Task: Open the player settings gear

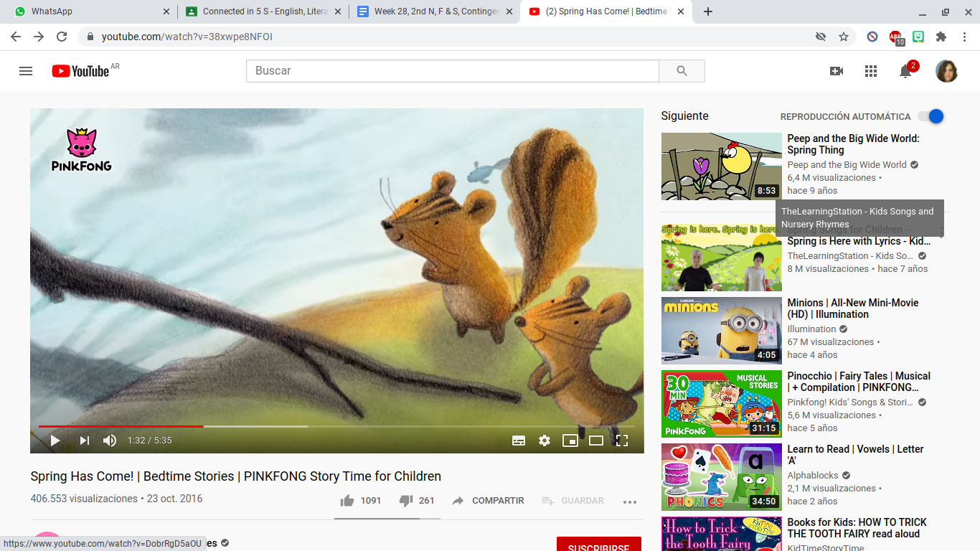Action: [545, 441]
